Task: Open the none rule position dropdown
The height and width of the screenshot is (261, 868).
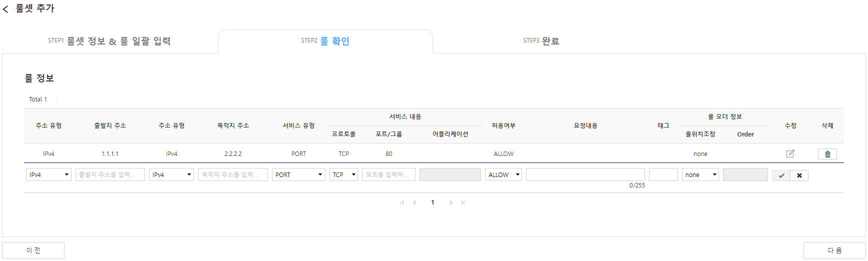Action: coord(700,174)
